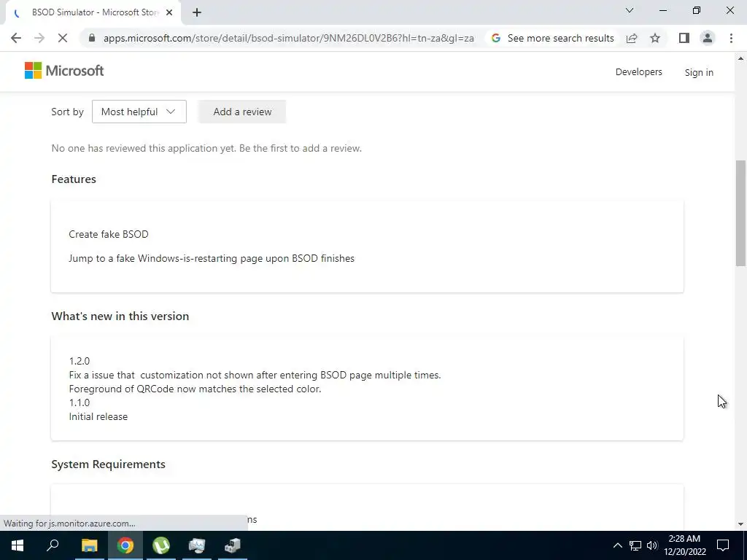Click the scrollbar down arrow
The image size is (747, 560).
(x=740, y=524)
